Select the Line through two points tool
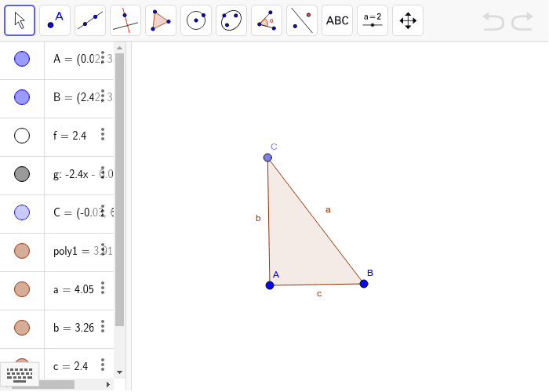 pyautogui.click(x=90, y=20)
